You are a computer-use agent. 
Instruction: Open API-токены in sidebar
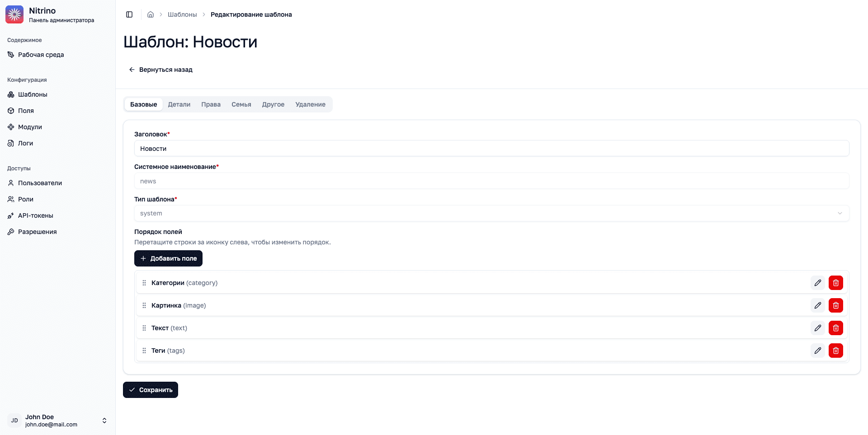tap(58, 215)
